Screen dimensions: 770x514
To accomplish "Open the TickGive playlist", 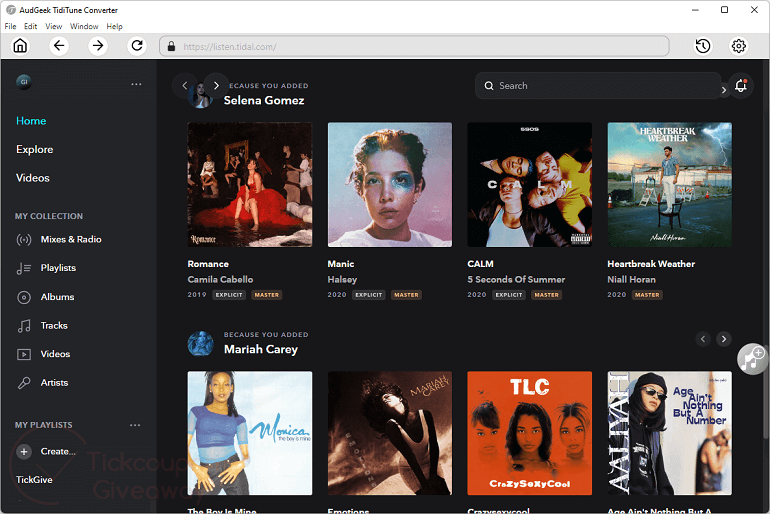I will (x=34, y=480).
